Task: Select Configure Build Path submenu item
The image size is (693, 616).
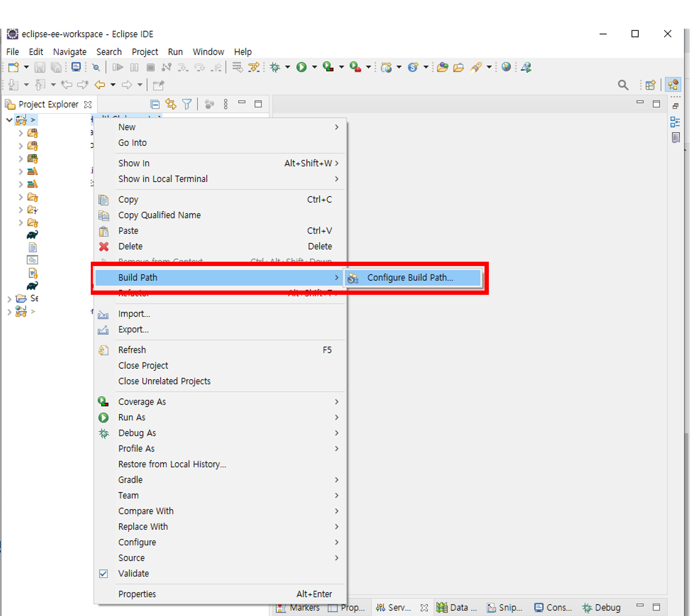Action: click(x=410, y=278)
